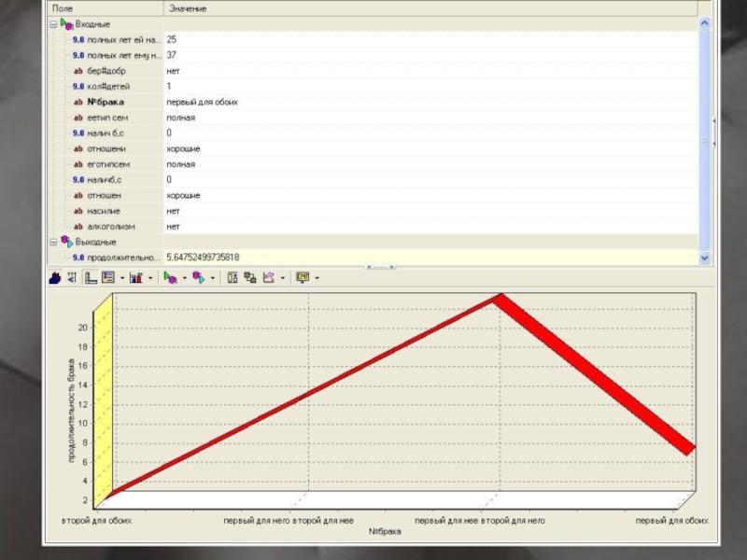The width and height of the screenshot is (747, 560).
Task: Click the export monitor icon at toolbar end
Action: coord(303,277)
